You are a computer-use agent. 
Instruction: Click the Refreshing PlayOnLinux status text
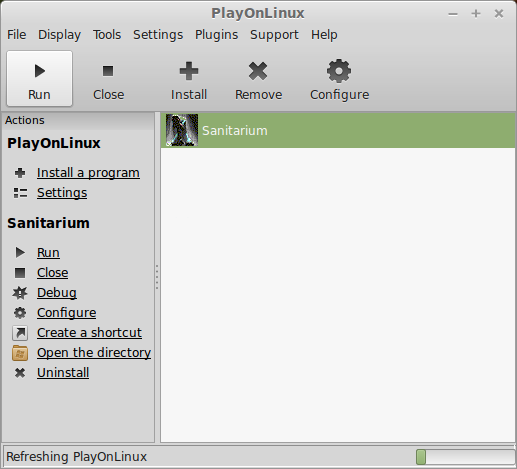click(x=77, y=457)
